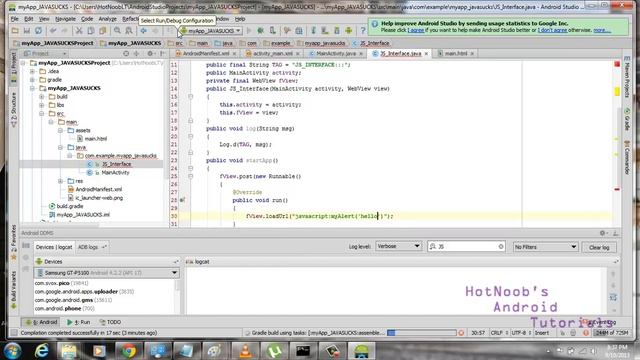Viewport: 640px width, 360px height.
Task: Open the TODO tool window button
Action: (x=110, y=322)
